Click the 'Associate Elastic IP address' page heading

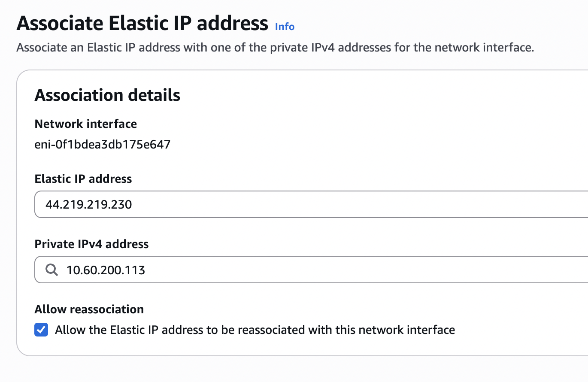pyautogui.click(x=142, y=23)
